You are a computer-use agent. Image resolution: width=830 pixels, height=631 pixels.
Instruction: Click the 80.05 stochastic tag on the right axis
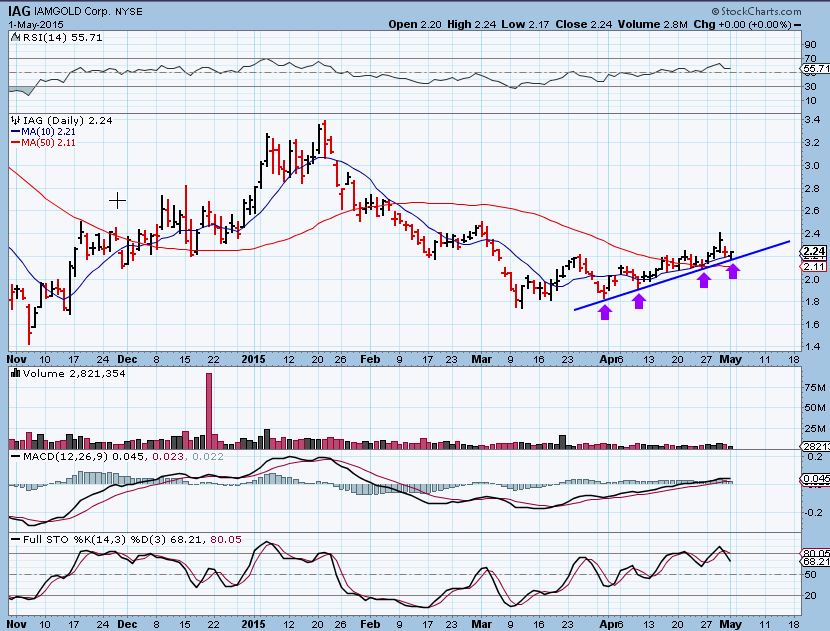click(816, 553)
